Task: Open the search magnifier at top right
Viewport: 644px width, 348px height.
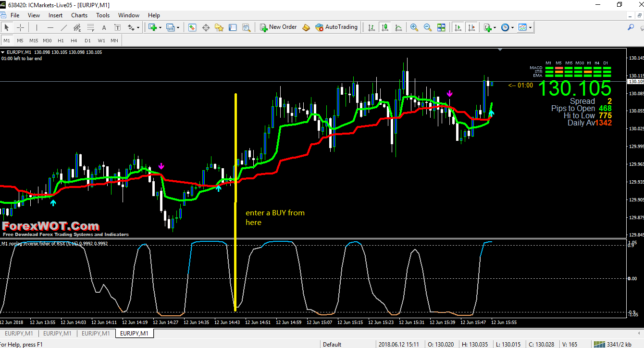Action: click(631, 27)
